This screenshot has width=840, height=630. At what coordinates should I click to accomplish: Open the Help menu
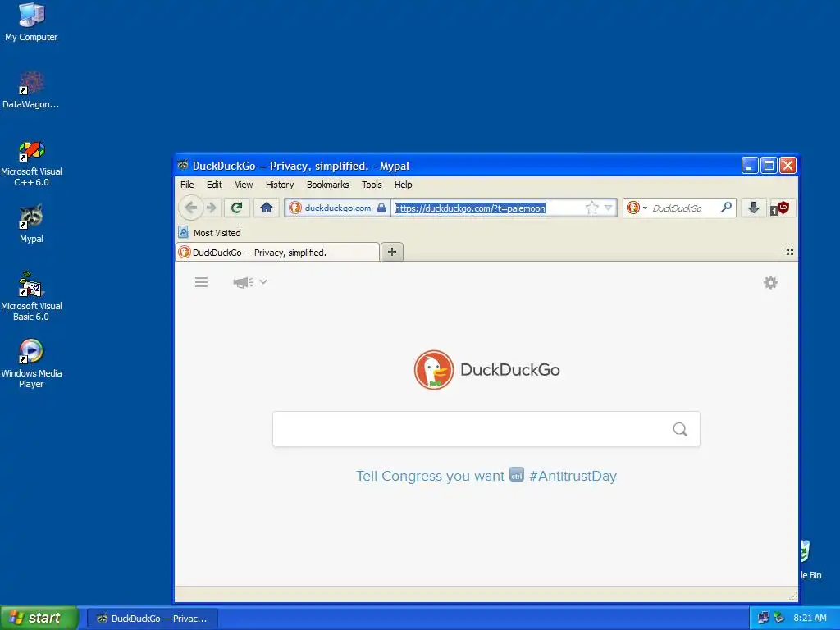pyautogui.click(x=404, y=185)
